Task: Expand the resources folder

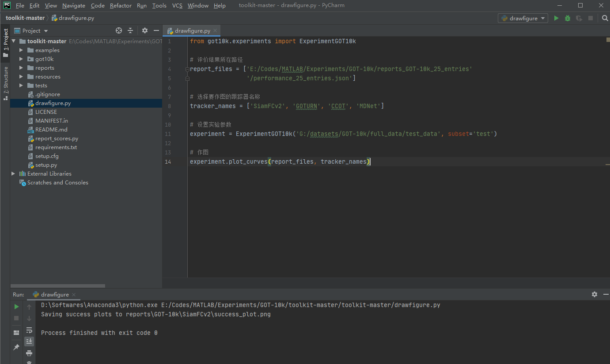Action: pyautogui.click(x=21, y=76)
